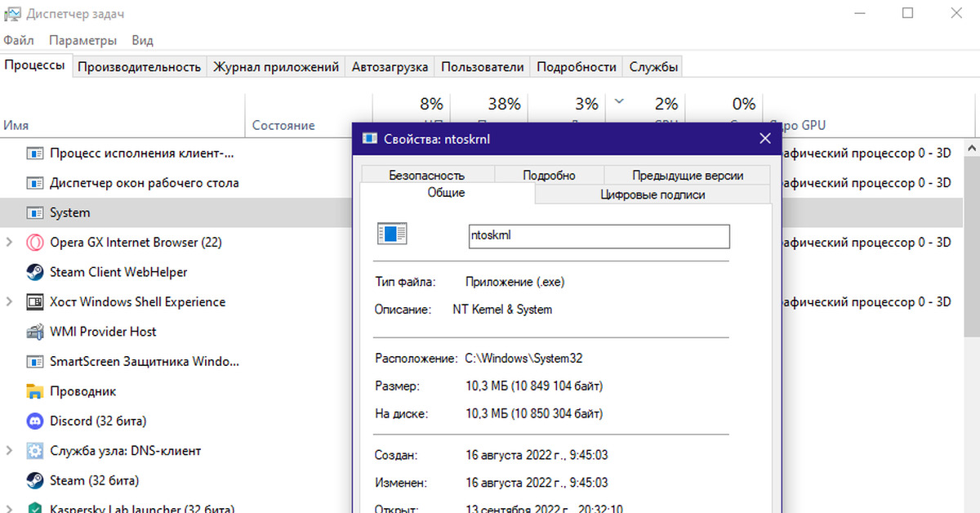Click the Opera GX Internet Browser icon
Image resolution: width=980 pixels, height=513 pixels.
click(x=34, y=242)
